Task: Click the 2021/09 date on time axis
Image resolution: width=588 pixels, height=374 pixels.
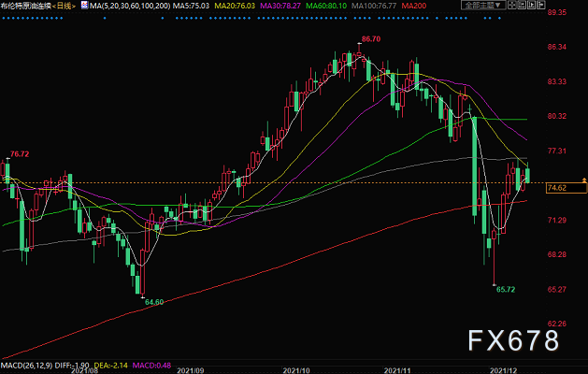Action: (191, 370)
